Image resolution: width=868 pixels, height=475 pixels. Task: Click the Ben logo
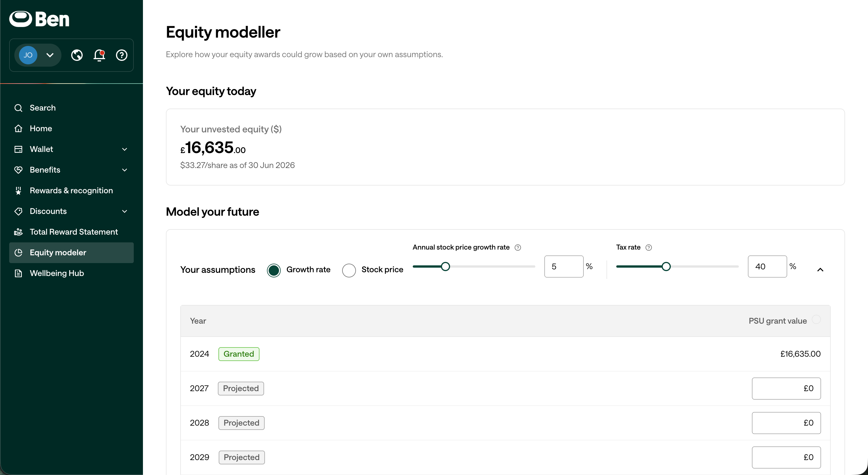39,19
